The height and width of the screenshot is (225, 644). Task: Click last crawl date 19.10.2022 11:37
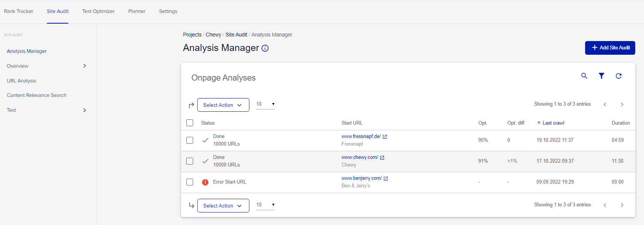pyautogui.click(x=555, y=140)
